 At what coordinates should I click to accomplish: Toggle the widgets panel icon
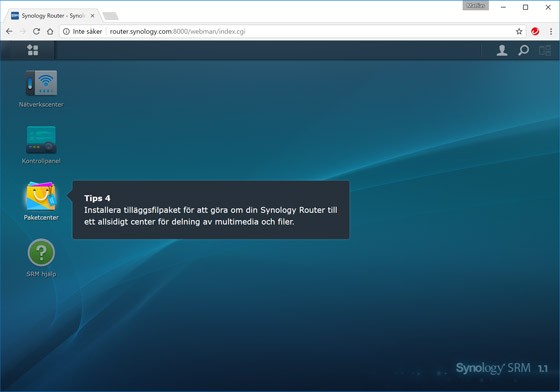[x=545, y=50]
